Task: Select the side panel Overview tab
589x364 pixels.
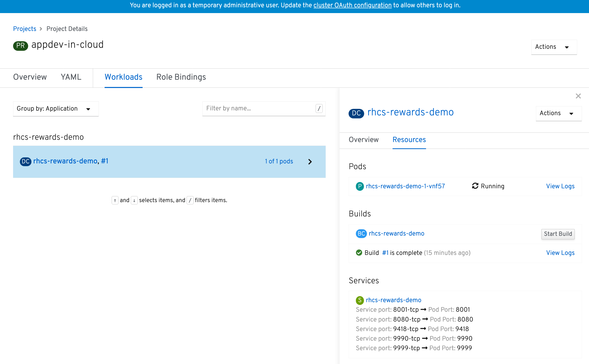Action: click(363, 140)
